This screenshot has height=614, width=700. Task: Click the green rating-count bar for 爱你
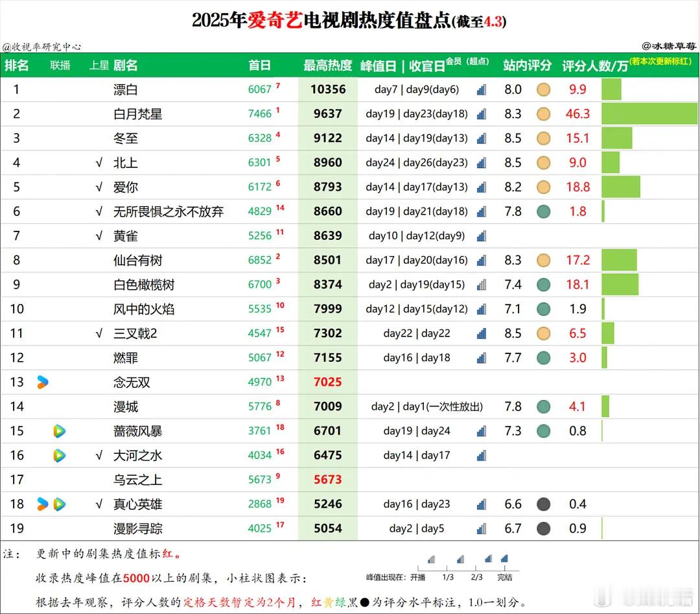[621, 187]
